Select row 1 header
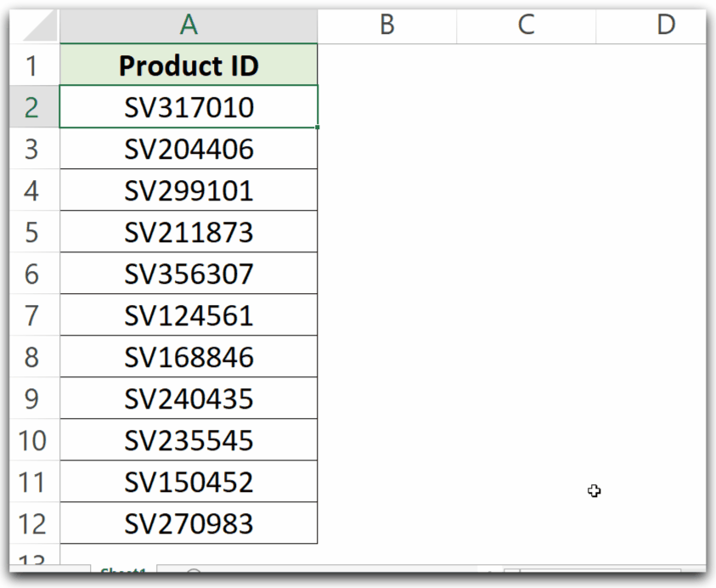Viewport: 716px width, 588px height. tap(34, 65)
